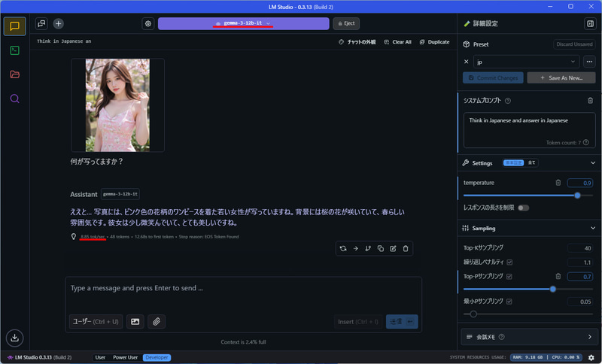Click Clear All messages

(398, 42)
